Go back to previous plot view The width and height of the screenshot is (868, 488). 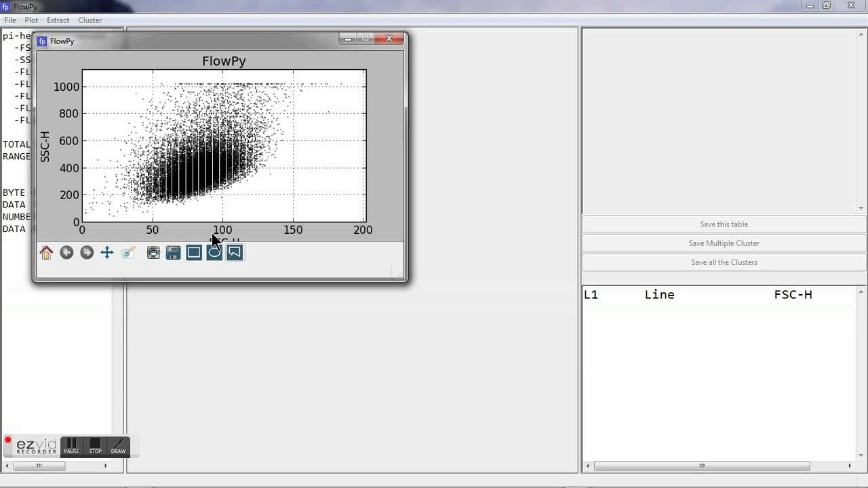[66, 253]
